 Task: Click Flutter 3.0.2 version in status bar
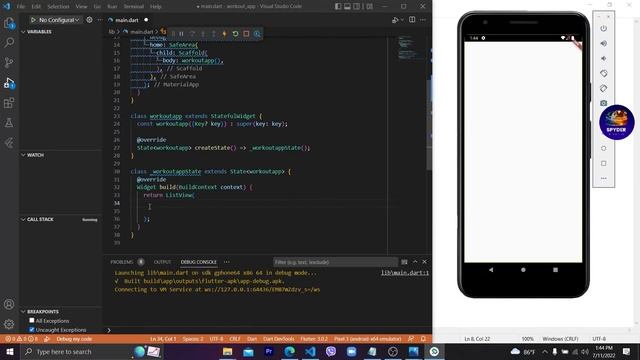point(314,339)
